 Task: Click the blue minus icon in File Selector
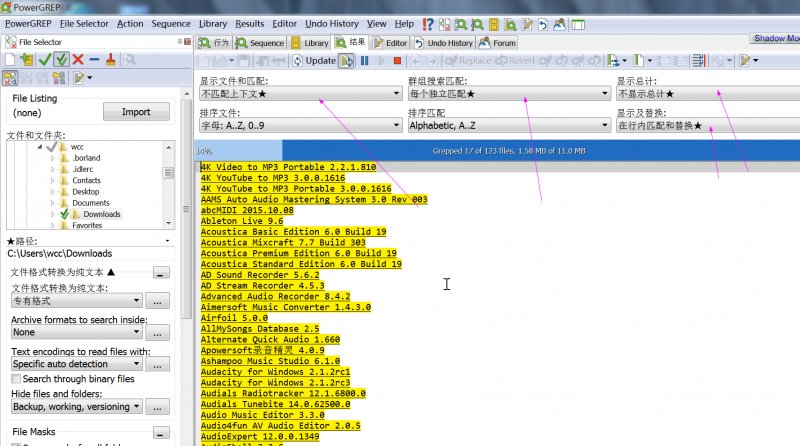(94, 60)
